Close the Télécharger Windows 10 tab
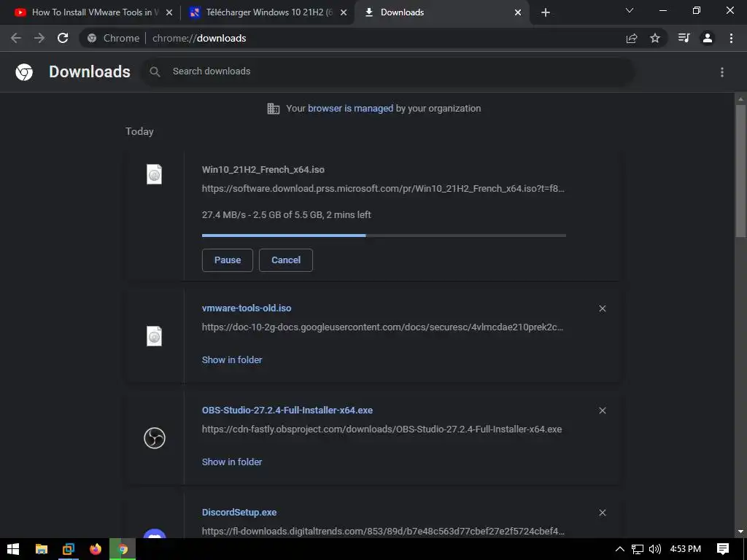This screenshot has width=747, height=560. click(x=344, y=12)
